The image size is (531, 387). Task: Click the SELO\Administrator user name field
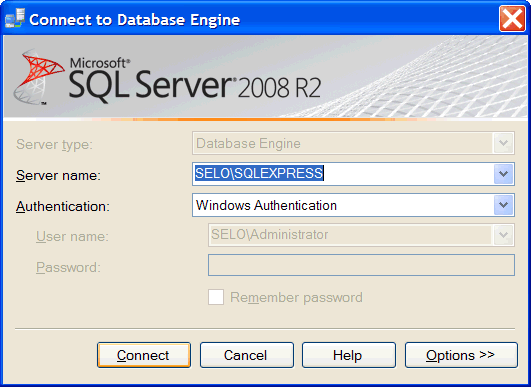click(361, 235)
